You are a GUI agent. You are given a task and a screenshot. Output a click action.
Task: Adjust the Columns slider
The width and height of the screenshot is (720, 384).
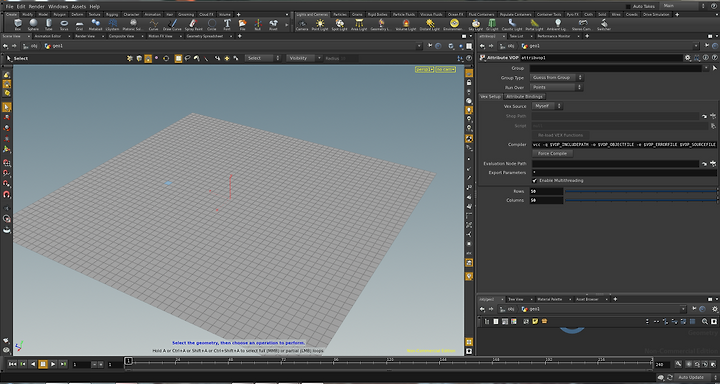point(640,200)
